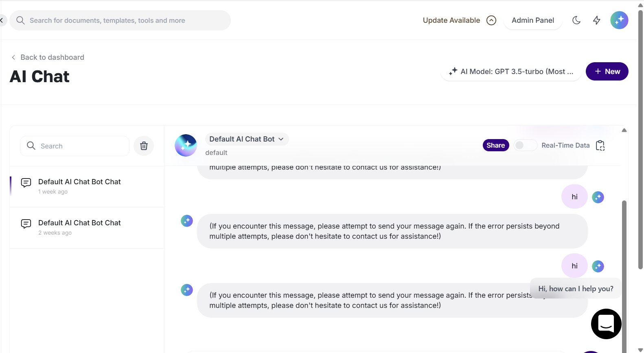The height and width of the screenshot is (353, 644).
Task: Collapse the sidebar with left chevron
Action: 2,20
